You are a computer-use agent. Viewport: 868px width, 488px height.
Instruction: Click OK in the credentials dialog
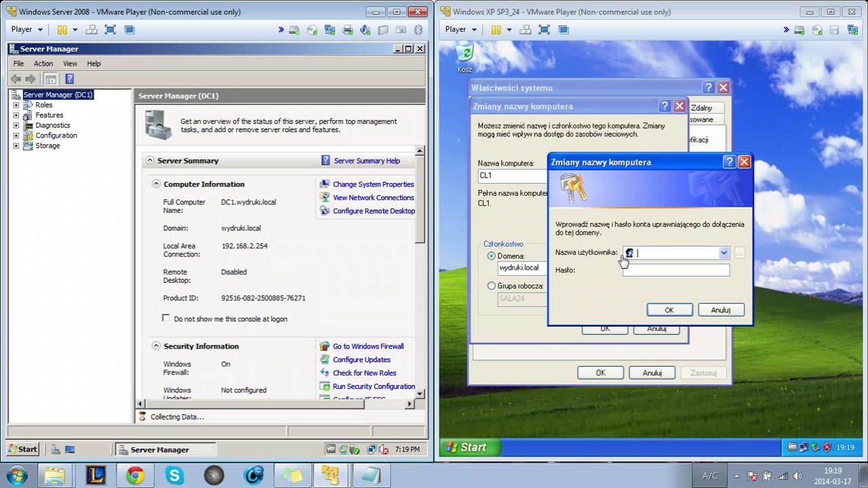pyautogui.click(x=669, y=310)
